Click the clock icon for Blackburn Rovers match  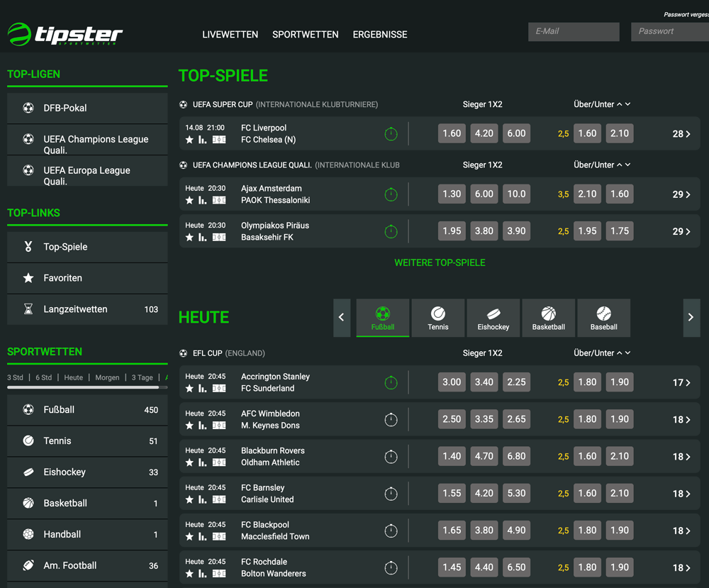(x=391, y=457)
